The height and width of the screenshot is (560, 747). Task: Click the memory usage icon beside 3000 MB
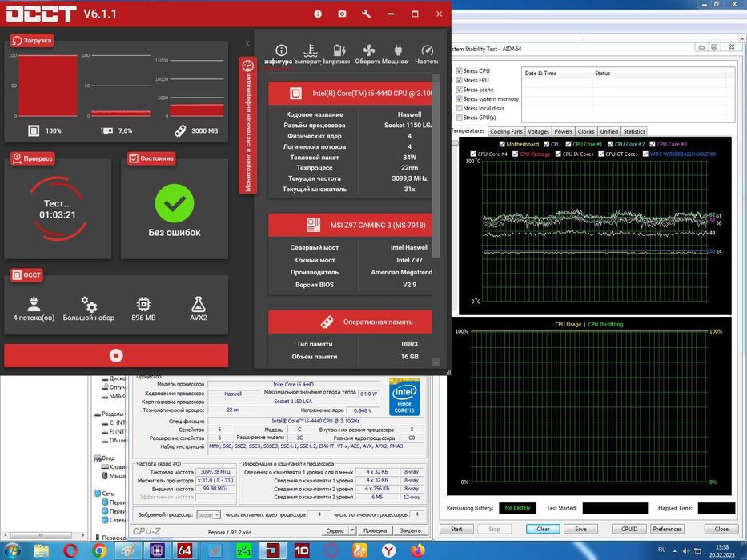pyautogui.click(x=180, y=130)
